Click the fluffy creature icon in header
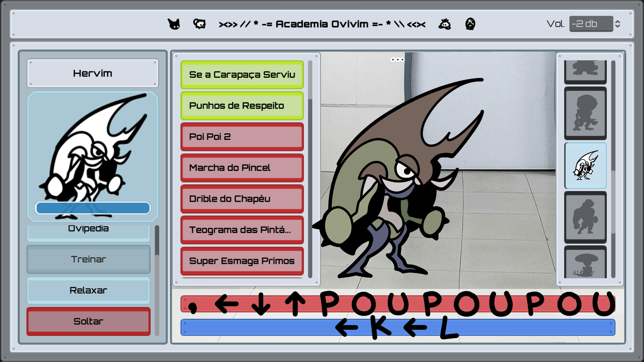Screen dimensions: 644x362 [199, 24]
